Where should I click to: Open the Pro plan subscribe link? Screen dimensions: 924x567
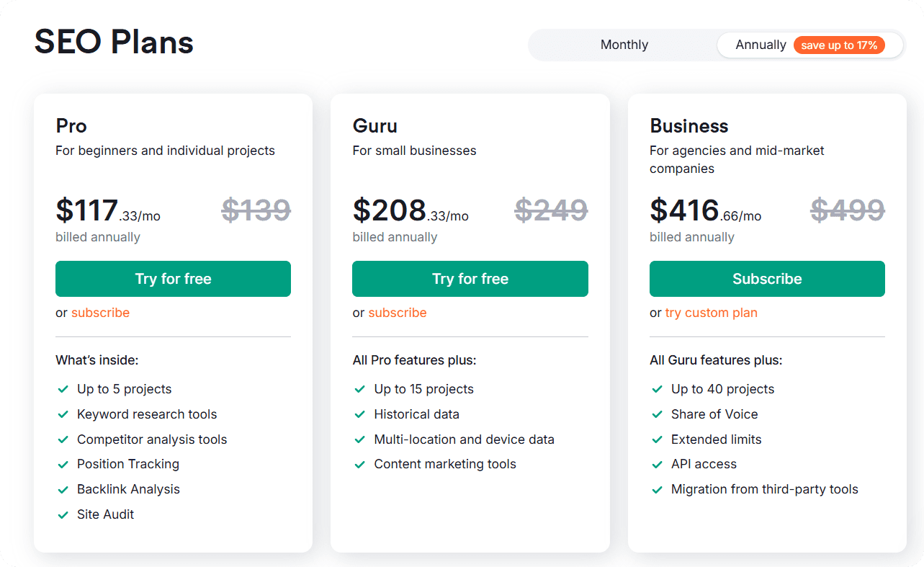pos(100,313)
